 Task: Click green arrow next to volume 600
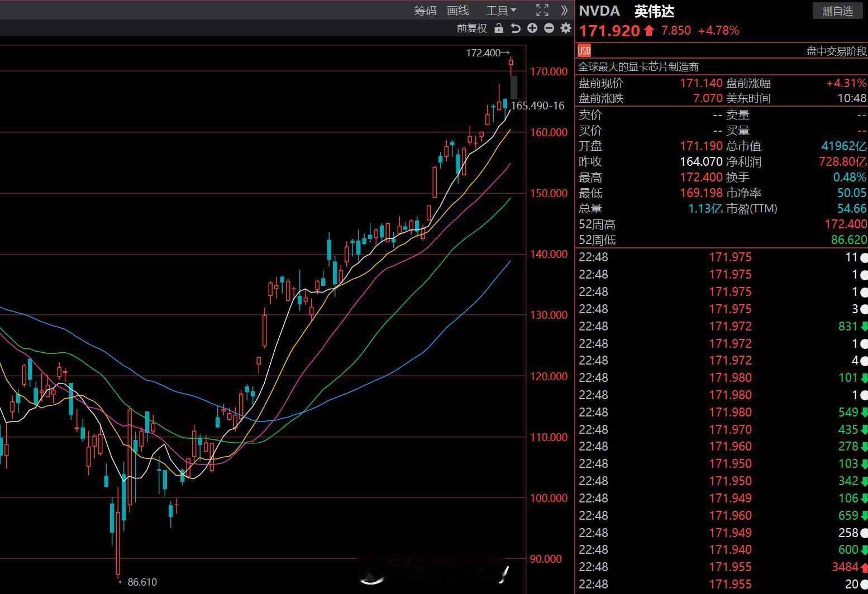pos(864,550)
